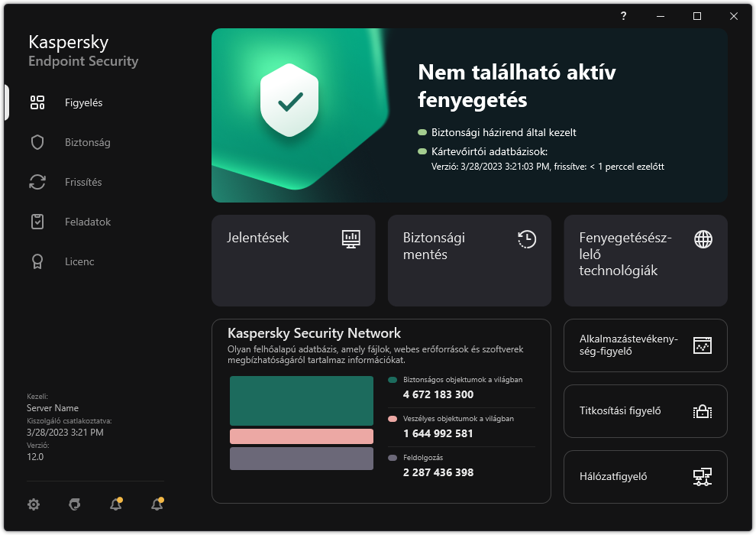Open application settings via gear icon
This screenshot has width=756, height=535.
(x=34, y=504)
